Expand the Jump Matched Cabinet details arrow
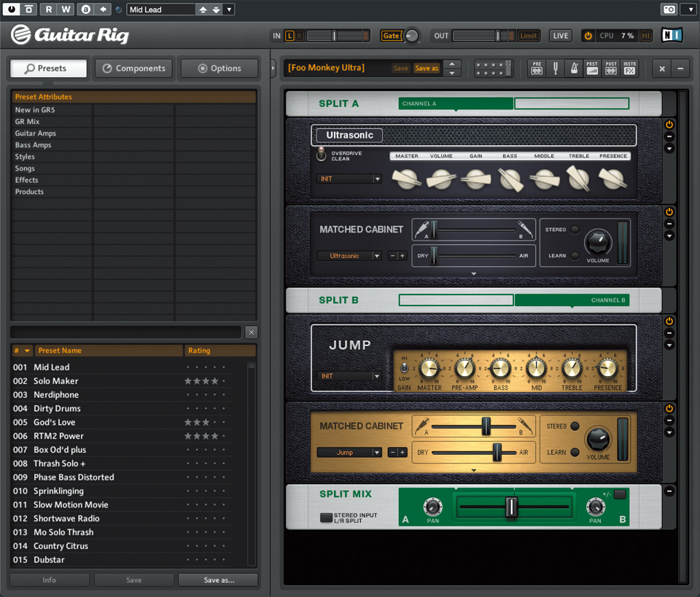The image size is (700, 597). pos(474,470)
